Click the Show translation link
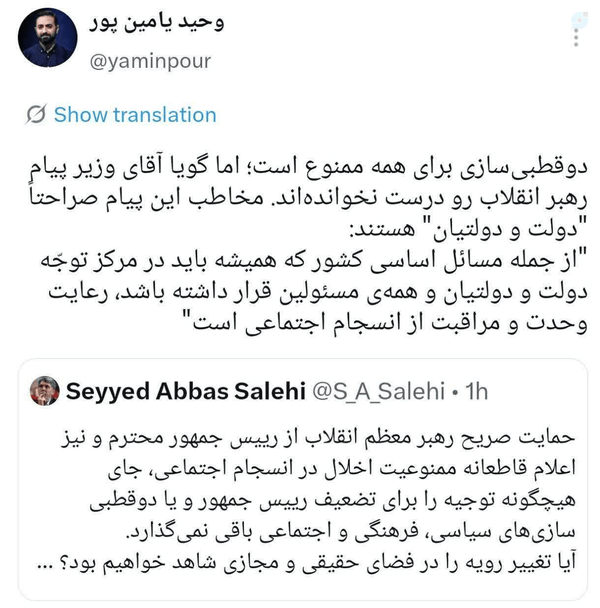 [135, 115]
